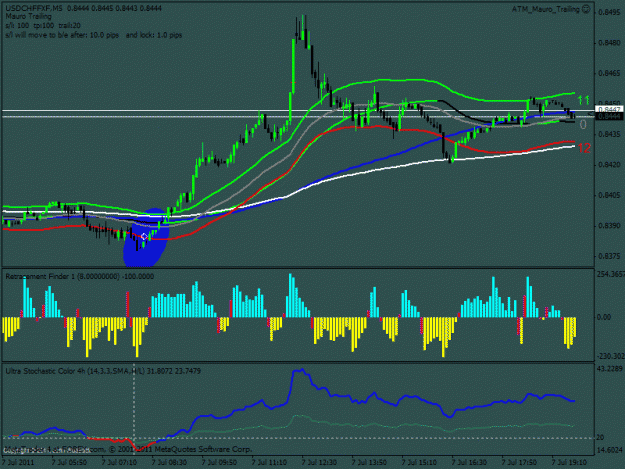Click the white diamond marker inside blue ellipse
The height and width of the screenshot is (469, 625).
click(x=144, y=237)
